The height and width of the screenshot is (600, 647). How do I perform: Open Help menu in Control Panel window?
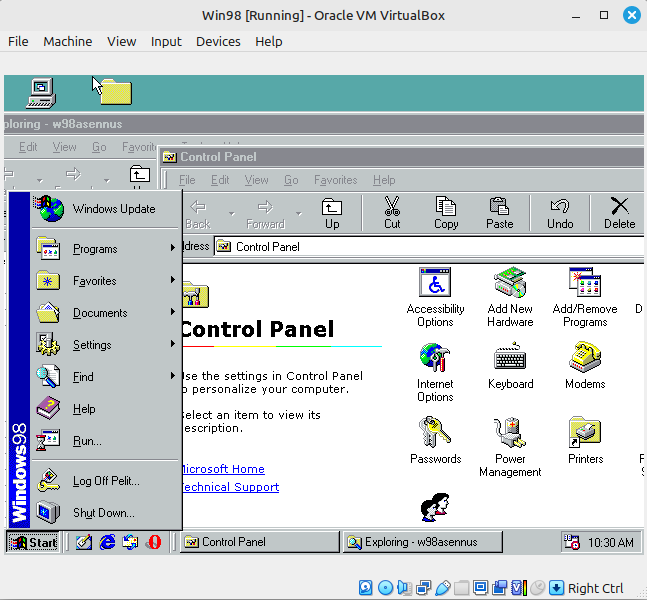tap(384, 180)
